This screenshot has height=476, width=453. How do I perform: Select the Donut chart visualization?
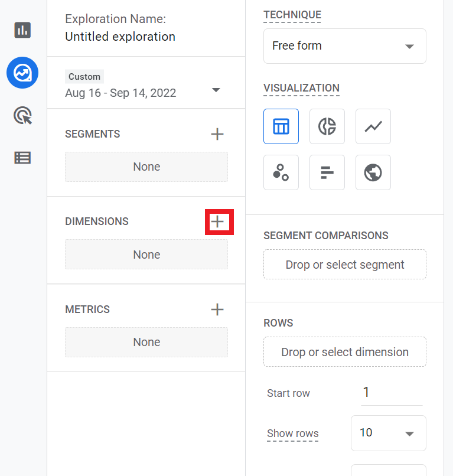tap(327, 126)
